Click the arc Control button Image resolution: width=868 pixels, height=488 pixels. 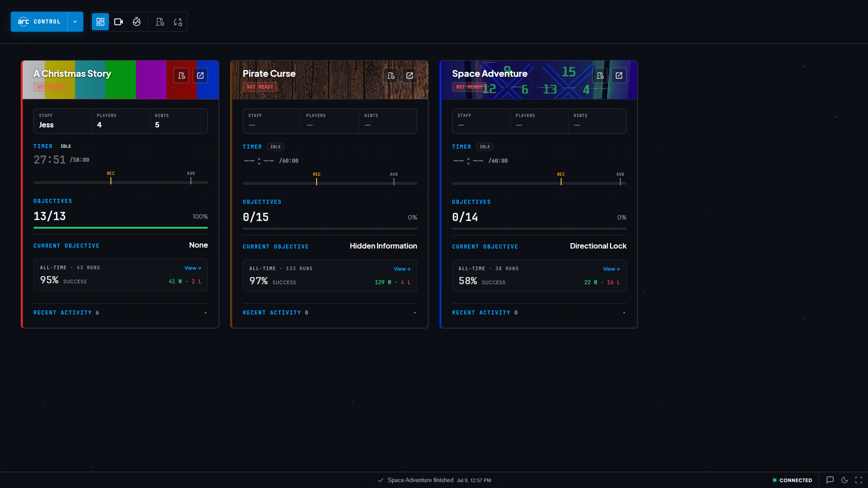click(x=39, y=22)
